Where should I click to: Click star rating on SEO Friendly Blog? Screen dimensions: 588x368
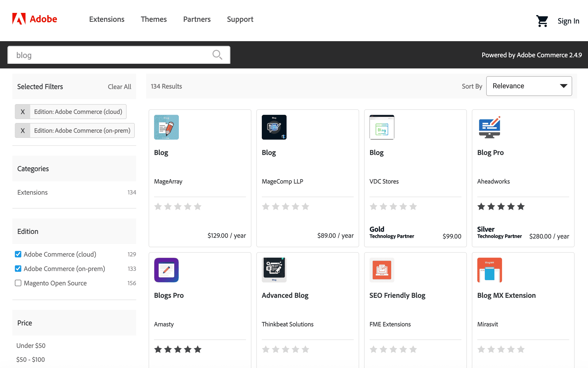click(393, 349)
